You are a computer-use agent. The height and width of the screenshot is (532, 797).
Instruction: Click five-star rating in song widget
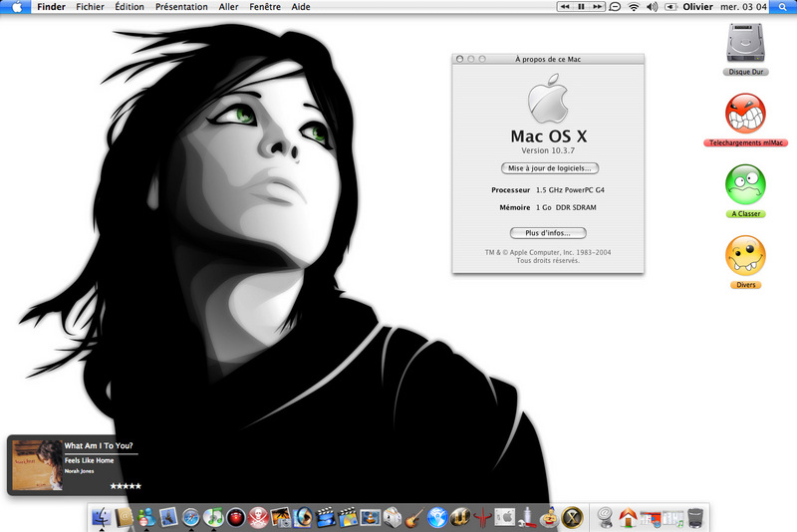tap(126, 486)
